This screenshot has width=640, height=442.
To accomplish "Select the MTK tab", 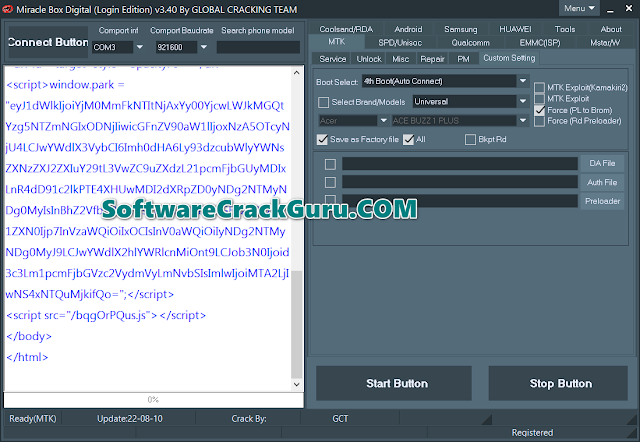I will coord(336,42).
